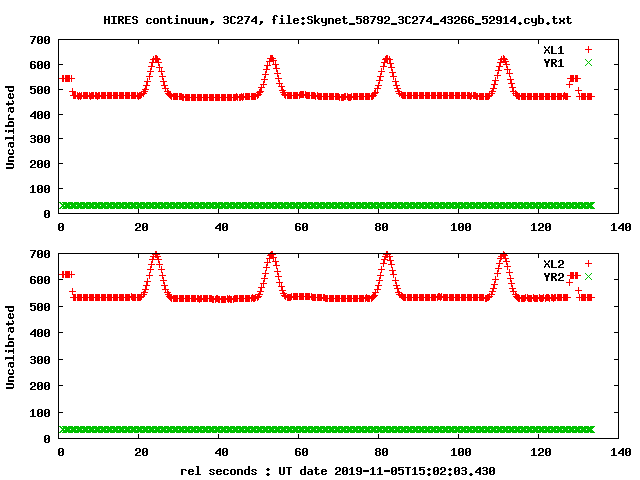Click x-axis tick 20 under the XL2 plot

click(x=141, y=452)
